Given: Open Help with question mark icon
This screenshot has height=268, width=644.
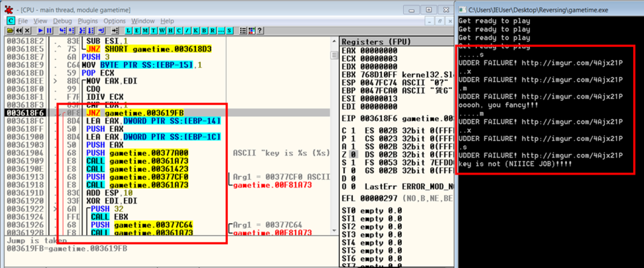Looking at the screenshot, I should pyautogui.click(x=259, y=30).
